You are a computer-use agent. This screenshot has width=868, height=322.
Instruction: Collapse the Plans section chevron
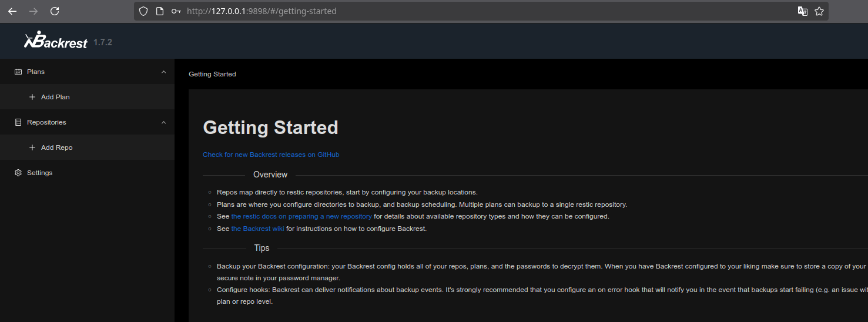pos(163,72)
